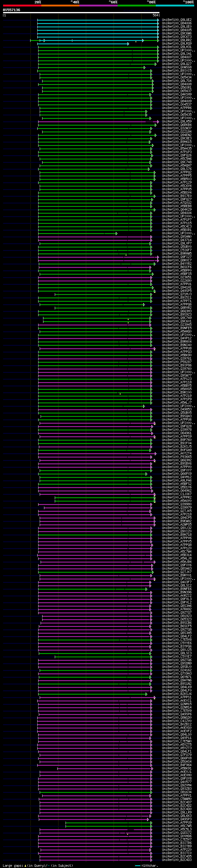Viewport: 197px width, 868px height.
Task: Select hit label UniRef100_Q9LH31
Action: (x=177, y=47)
